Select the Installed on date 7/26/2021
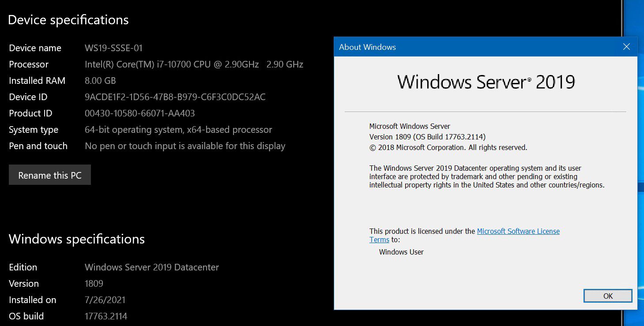The width and height of the screenshot is (644, 326). tap(105, 300)
